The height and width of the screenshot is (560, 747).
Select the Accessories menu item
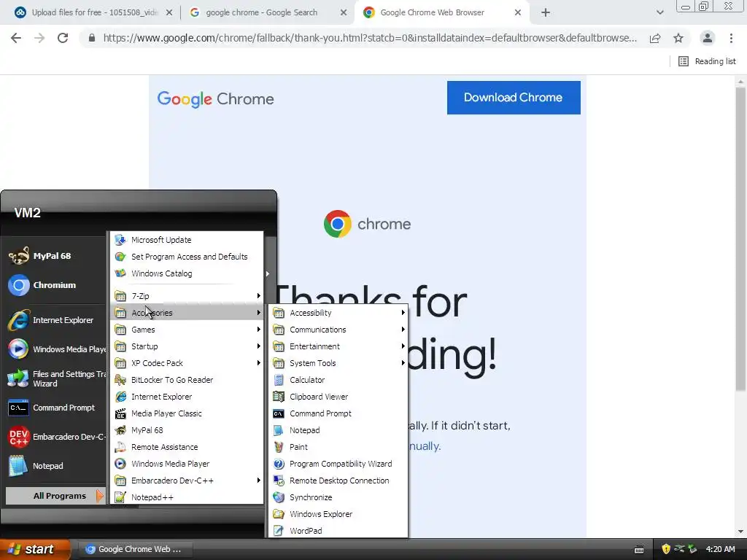187,313
